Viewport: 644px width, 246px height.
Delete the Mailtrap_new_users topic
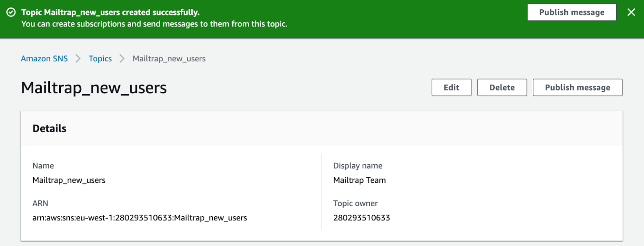click(502, 87)
